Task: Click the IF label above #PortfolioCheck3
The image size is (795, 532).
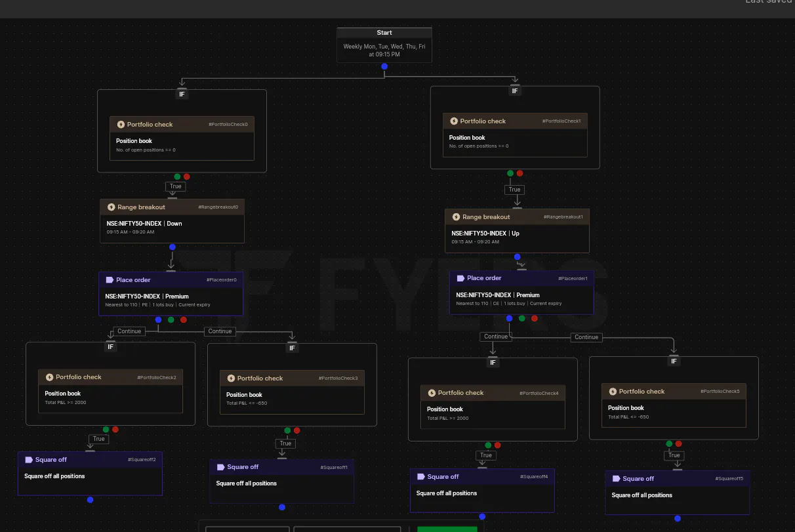Action: click(293, 348)
